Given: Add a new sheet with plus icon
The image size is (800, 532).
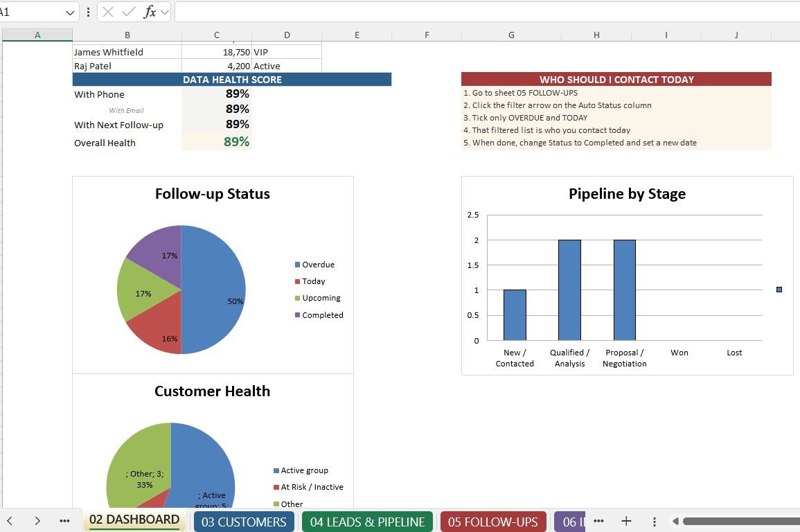Looking at the screenshot, I should point(626,521).
